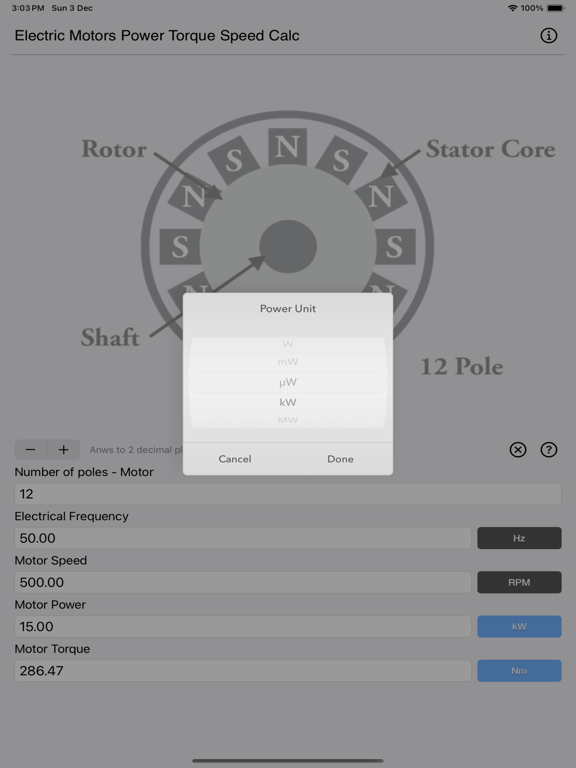576x768 pixels.
Task: Confirm Power Unit with Done
Action: click(340, 459)
